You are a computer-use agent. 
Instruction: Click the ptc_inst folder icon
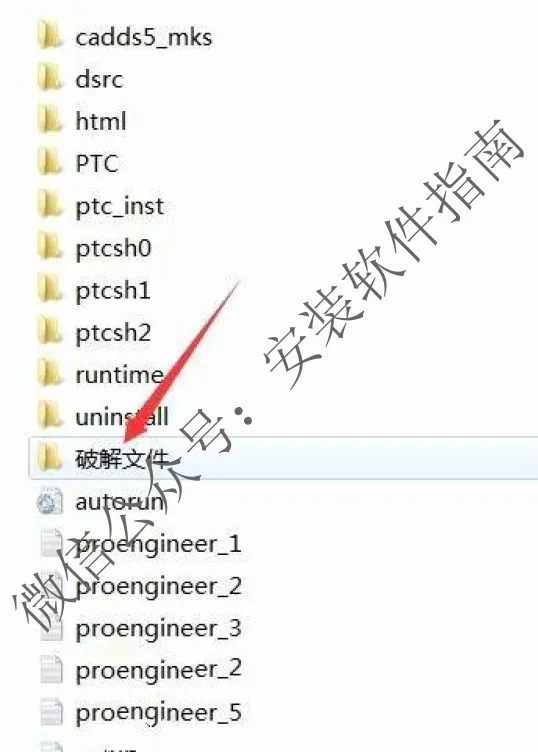[x=50, y=205]
